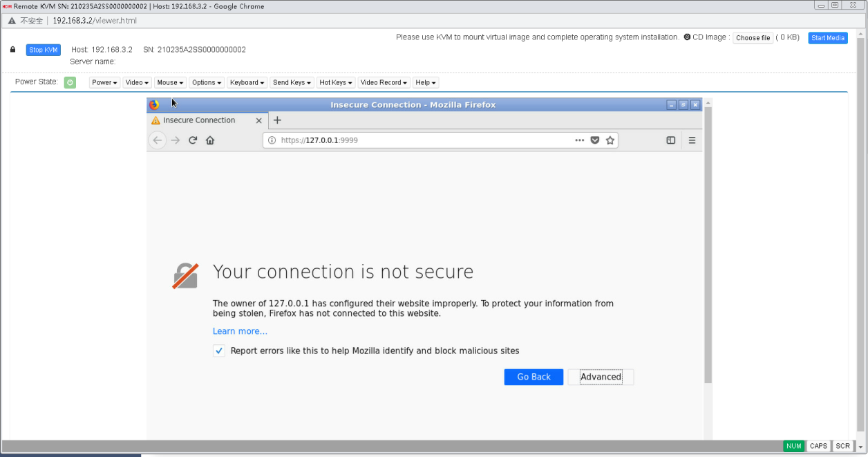The image size is (868, 457).
Task: Click the Chrome not-secure warning icon
Action: click(x=12, y=21)
